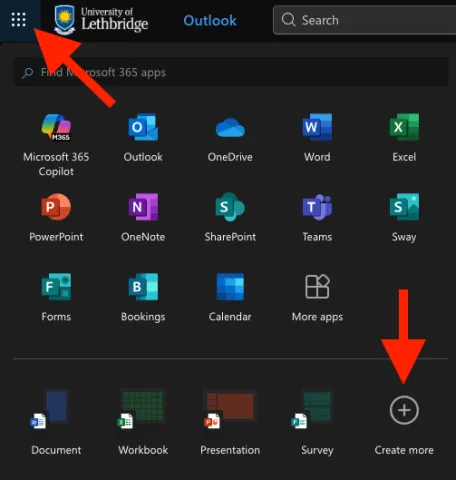Create a new Excel Workbook
The width and height of the screenshot is (456, 480).
click(x=143, y=423)
